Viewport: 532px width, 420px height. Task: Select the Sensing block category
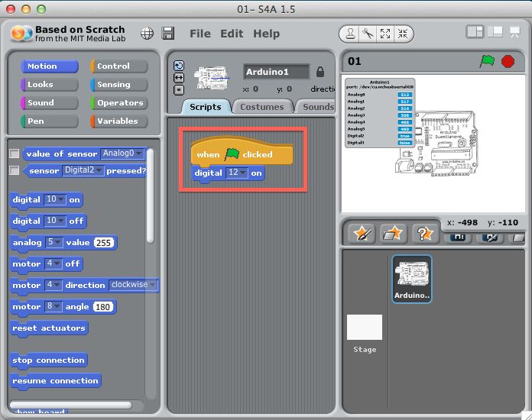(119, 85)
